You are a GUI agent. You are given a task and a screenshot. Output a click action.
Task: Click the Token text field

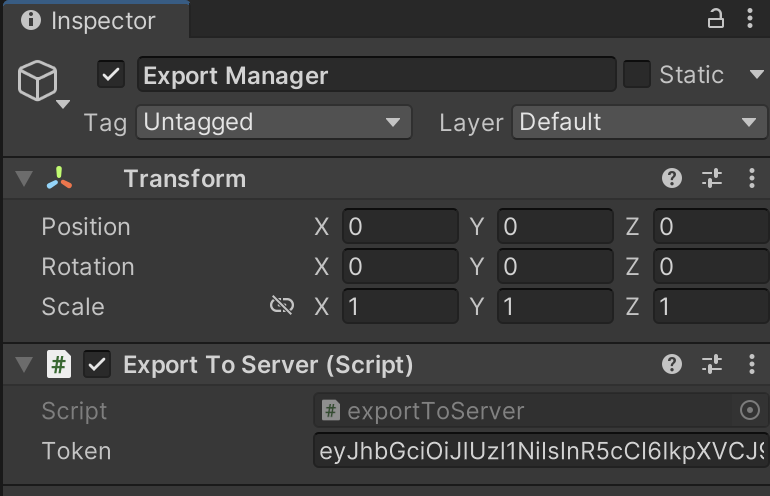click(x=540, y=451)
